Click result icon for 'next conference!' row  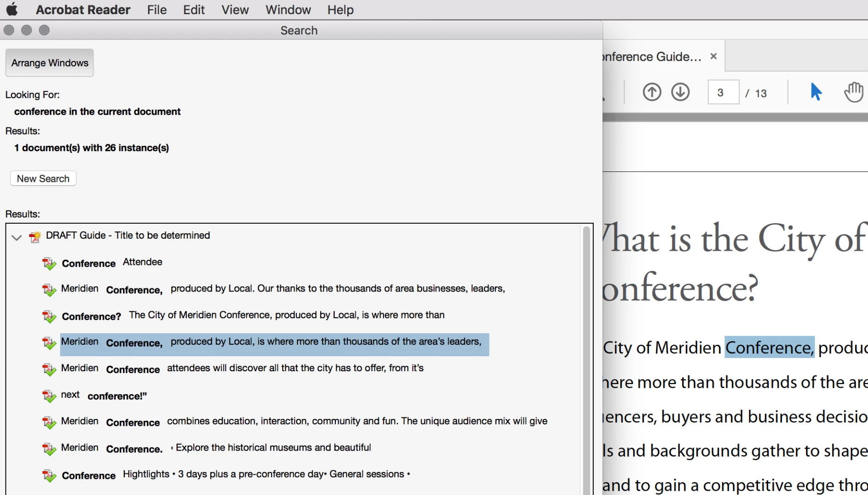(49, 396)
